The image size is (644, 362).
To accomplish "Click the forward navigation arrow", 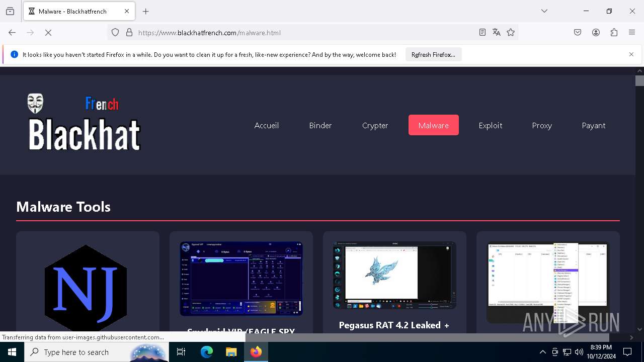I will click(x=30, y=33).
